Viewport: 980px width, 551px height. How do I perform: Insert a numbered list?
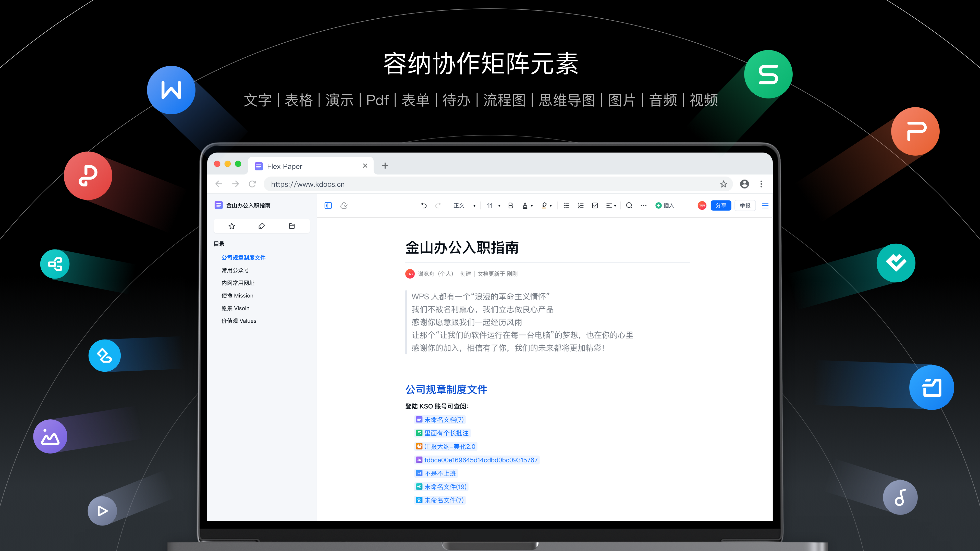tap(581, 205)
